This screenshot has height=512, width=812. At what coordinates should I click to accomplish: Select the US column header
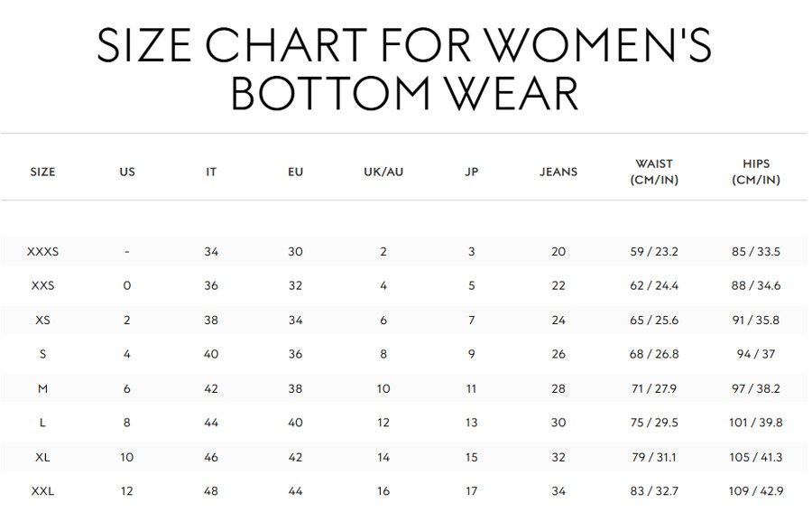point(127,172)
